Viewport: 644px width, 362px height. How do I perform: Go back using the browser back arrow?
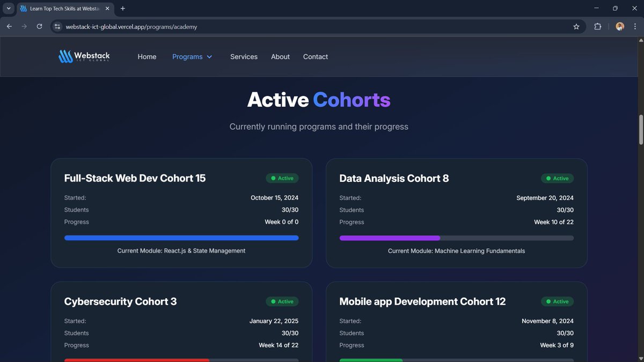pyautogui.click(x=9, y=26)
